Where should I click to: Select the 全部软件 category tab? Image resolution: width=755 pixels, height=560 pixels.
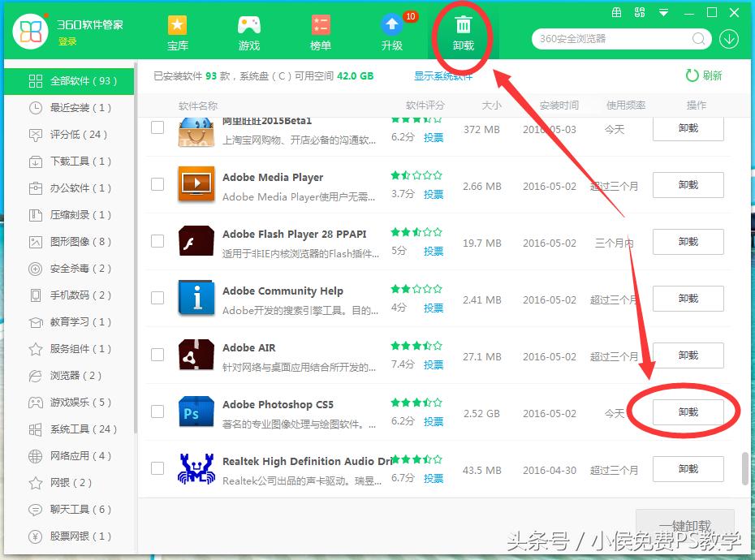point(71,80)
